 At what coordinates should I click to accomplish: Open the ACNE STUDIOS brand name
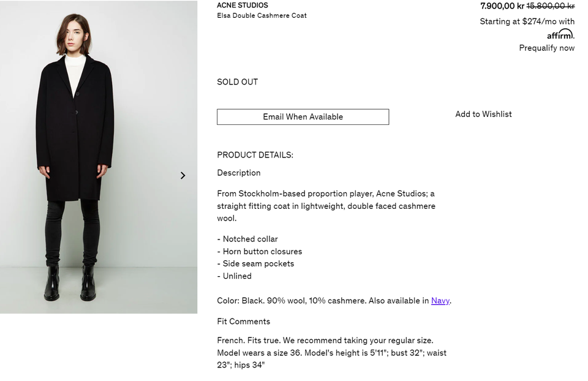(243, 6)
